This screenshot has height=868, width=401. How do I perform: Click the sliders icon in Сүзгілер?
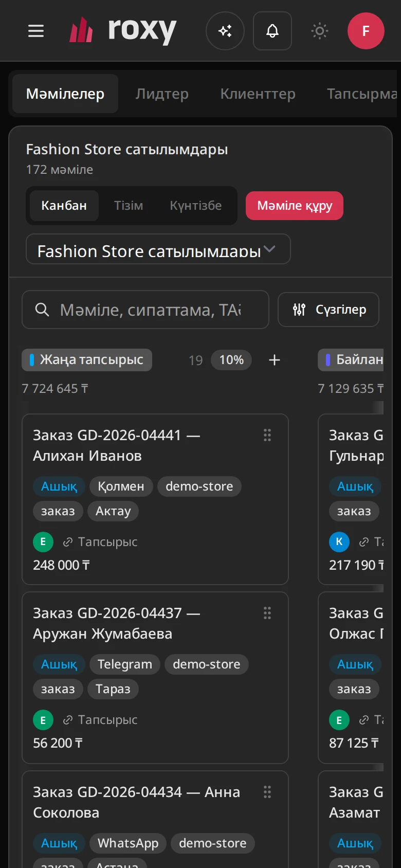[x=299, y=310]
